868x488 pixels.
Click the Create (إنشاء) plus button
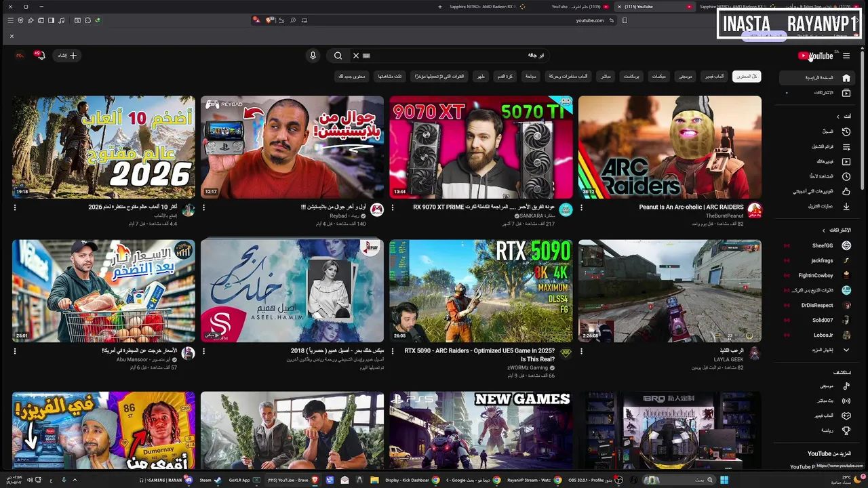click(x=67, y=56)
